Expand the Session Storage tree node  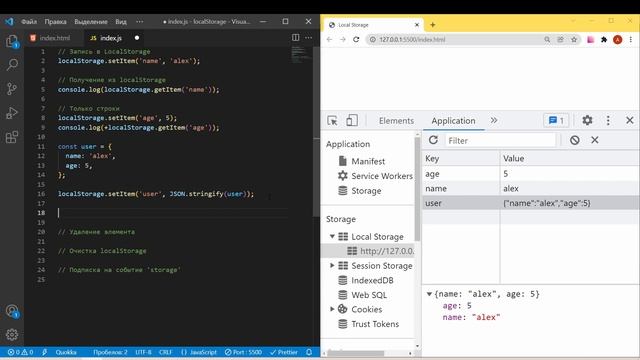coord(332,265)
